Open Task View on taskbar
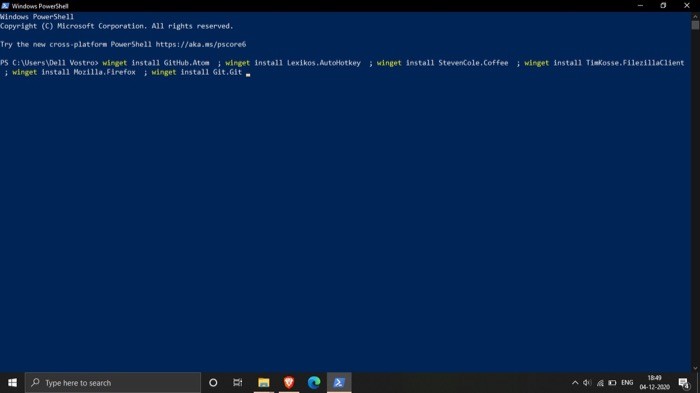This screenshot has width=700, height=393. point(238,383)
